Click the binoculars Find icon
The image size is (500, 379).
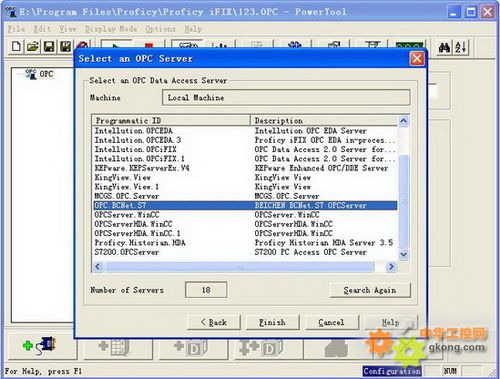click(444, 47)
